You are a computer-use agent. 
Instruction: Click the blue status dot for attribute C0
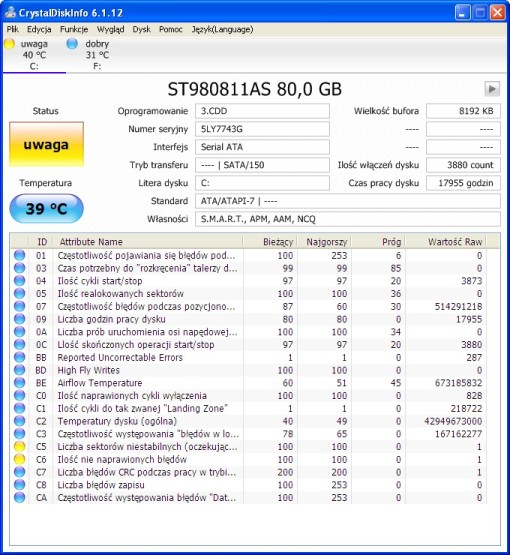tap(19, 395)
